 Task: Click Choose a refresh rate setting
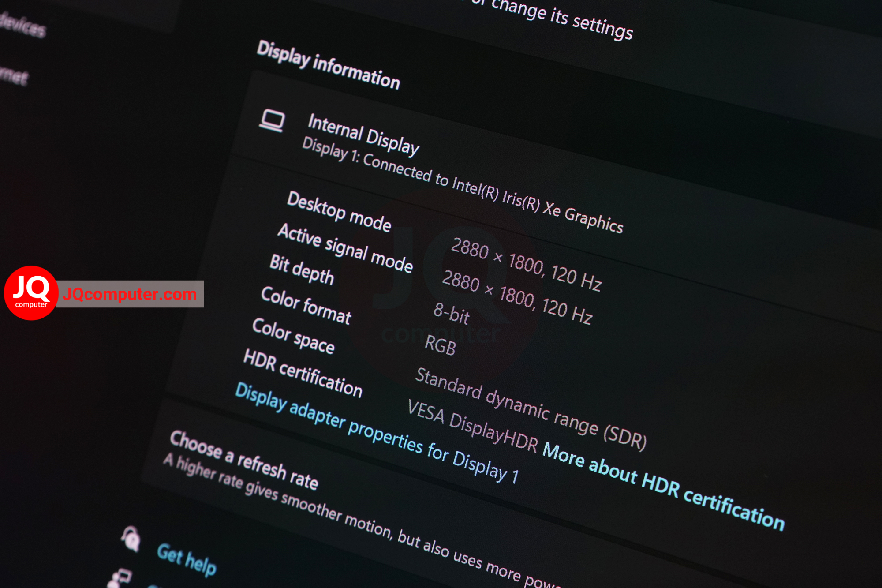(x=244, y=460)
